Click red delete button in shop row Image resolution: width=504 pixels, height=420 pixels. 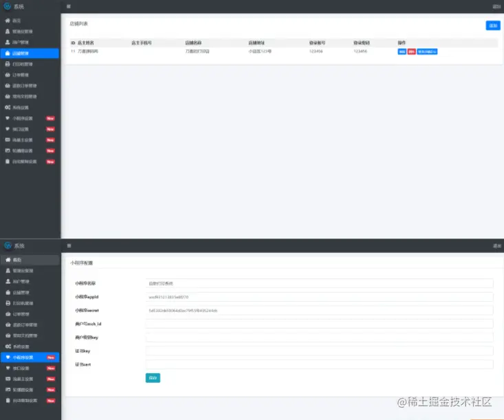pos(411,52)
